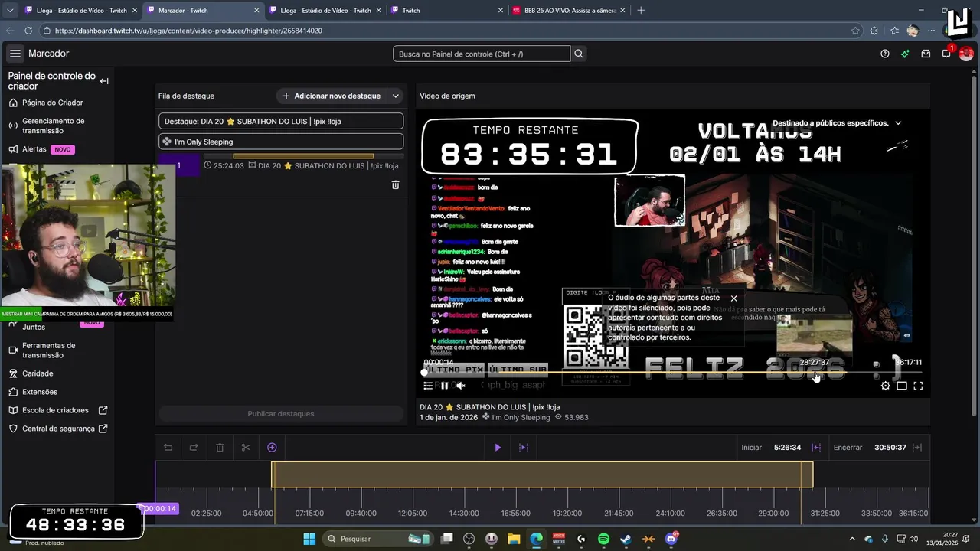Show hidden system tray icons chevron
The image size is (980, 551).
[852, 539]
